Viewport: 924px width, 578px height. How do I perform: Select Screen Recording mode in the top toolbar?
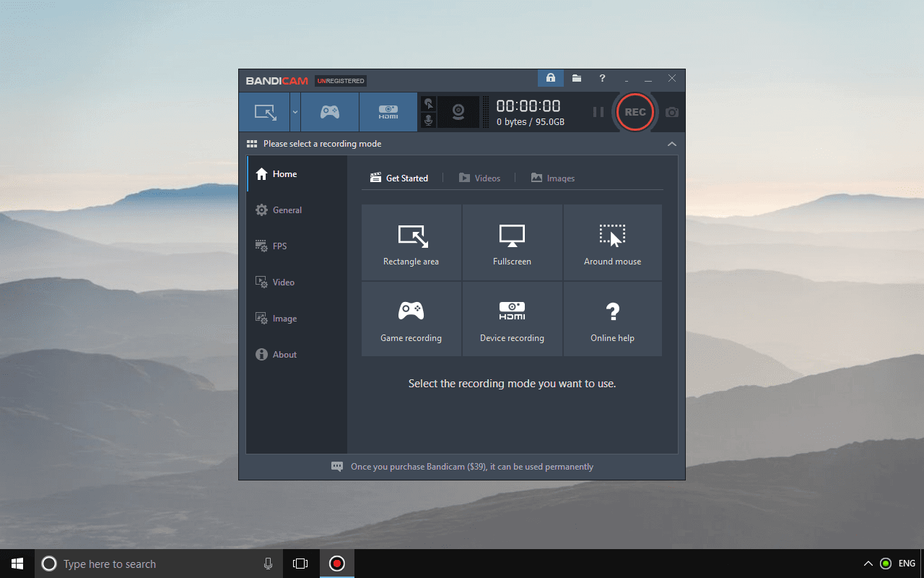point(265,112)
